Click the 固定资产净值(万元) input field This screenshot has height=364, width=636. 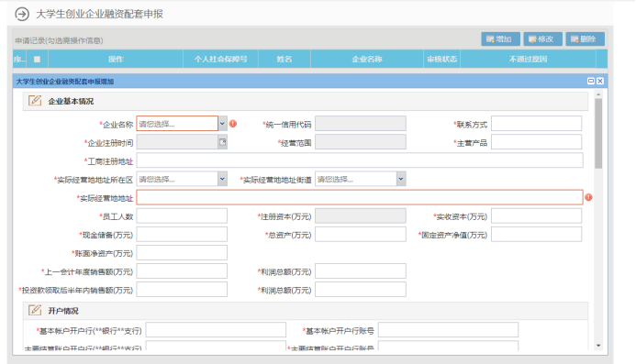(x=536, y=235)
